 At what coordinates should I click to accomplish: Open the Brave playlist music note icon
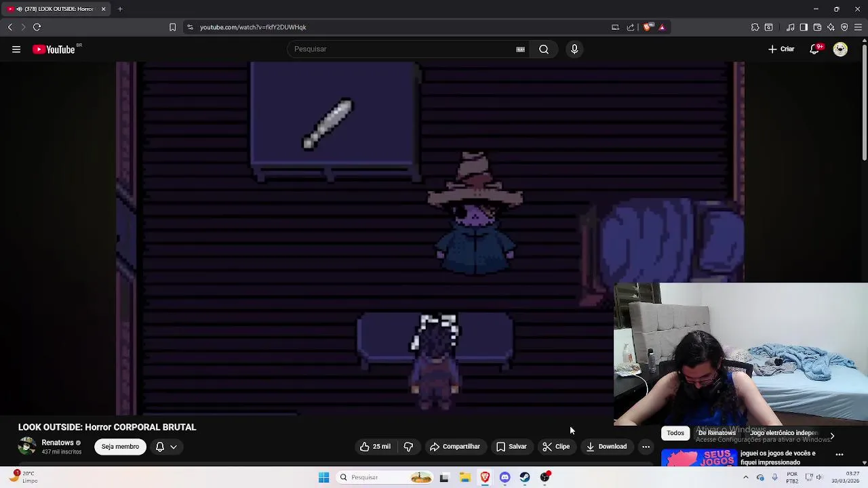[x=791, y=27]
